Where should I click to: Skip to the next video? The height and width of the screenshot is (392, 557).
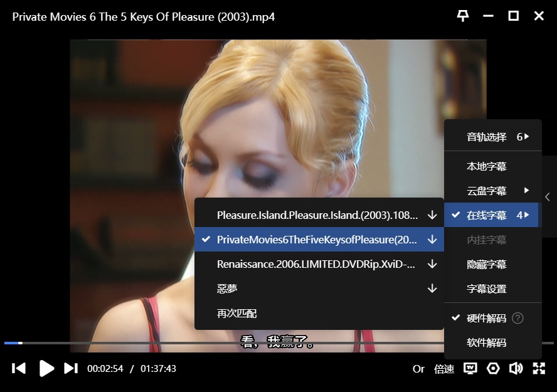pyautogui.click(x=71, y=368)
